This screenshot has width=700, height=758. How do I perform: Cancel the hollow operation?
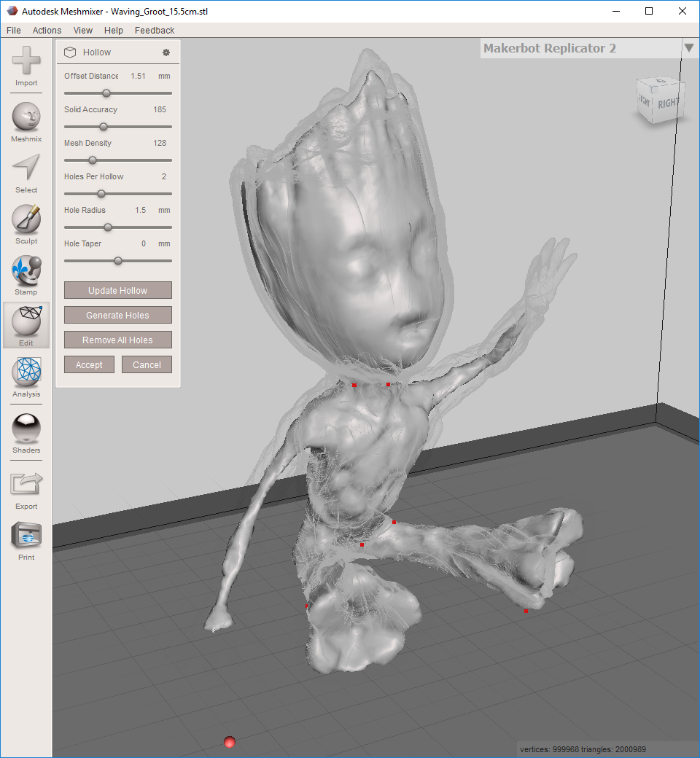coord(147,364)
